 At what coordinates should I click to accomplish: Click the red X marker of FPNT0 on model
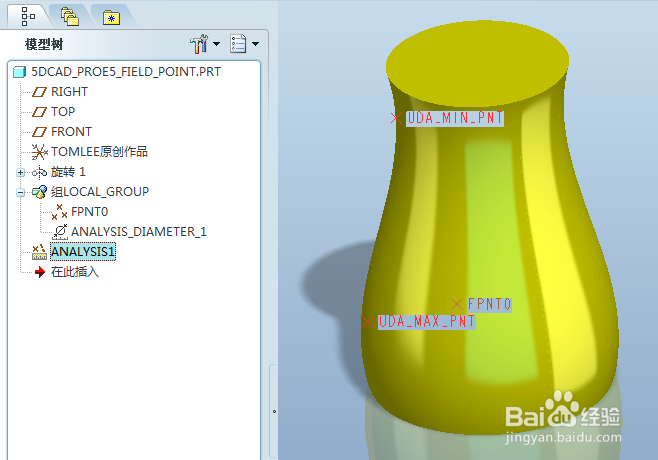click(x=457, y=303)
